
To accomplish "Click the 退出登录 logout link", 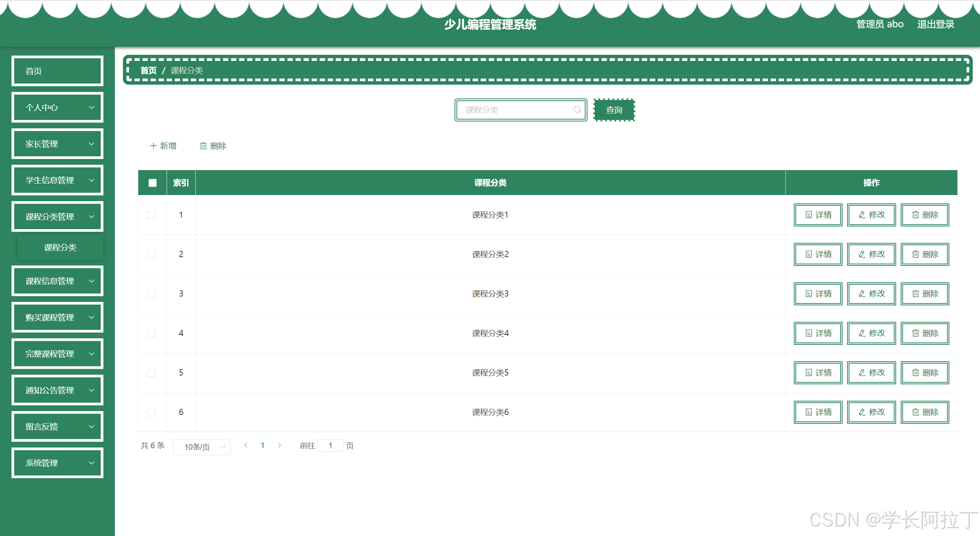I will [x=936, y=24].
